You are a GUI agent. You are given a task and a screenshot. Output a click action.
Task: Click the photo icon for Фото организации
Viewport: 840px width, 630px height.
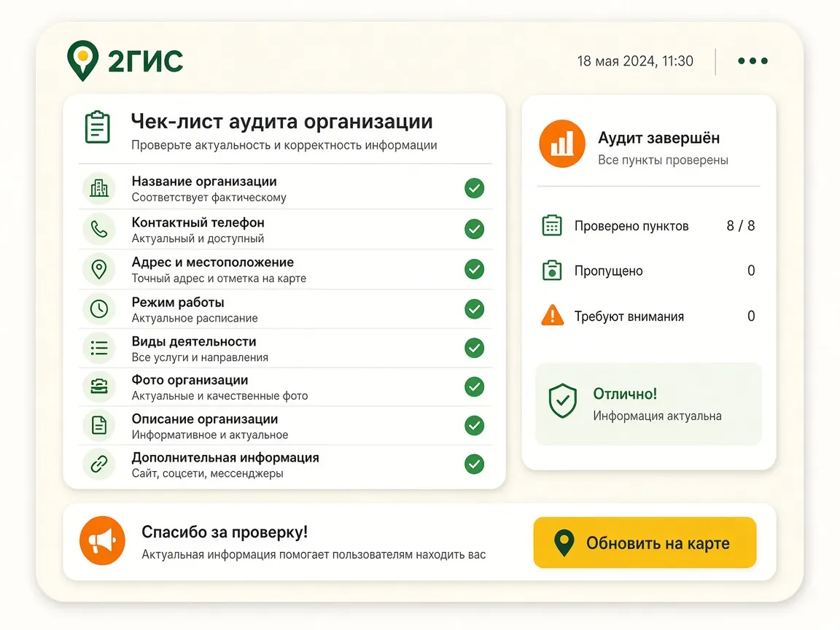pos(99,386)
